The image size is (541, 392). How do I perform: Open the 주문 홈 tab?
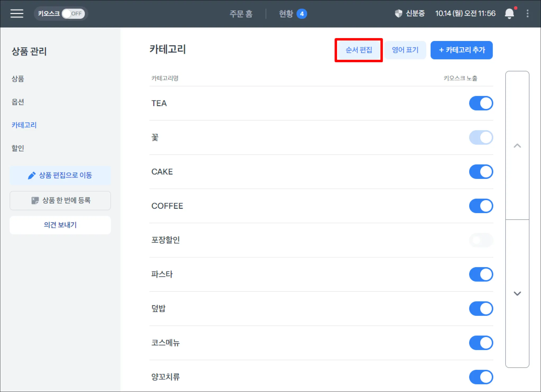click(241, 14)
